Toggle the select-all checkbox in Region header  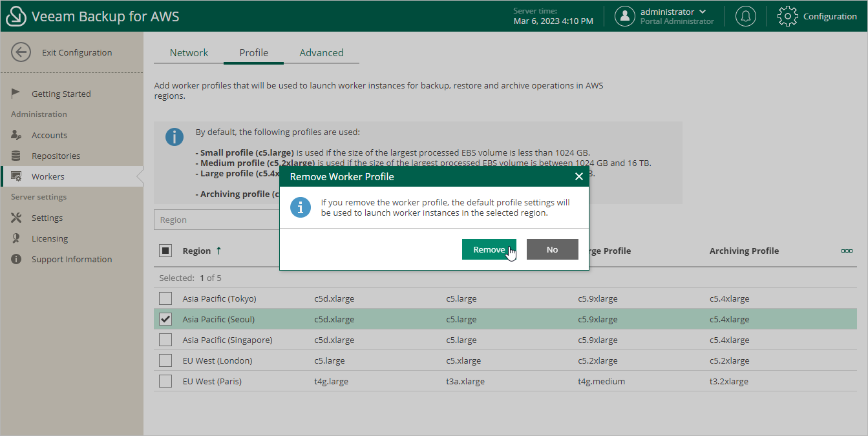[x=165, y=251]
